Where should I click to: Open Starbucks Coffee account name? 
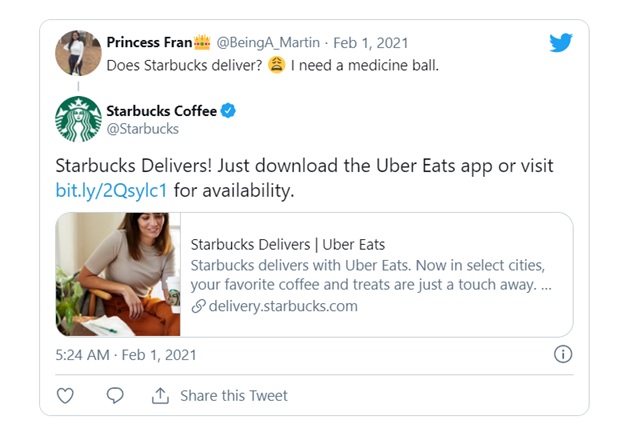[162, 111]
